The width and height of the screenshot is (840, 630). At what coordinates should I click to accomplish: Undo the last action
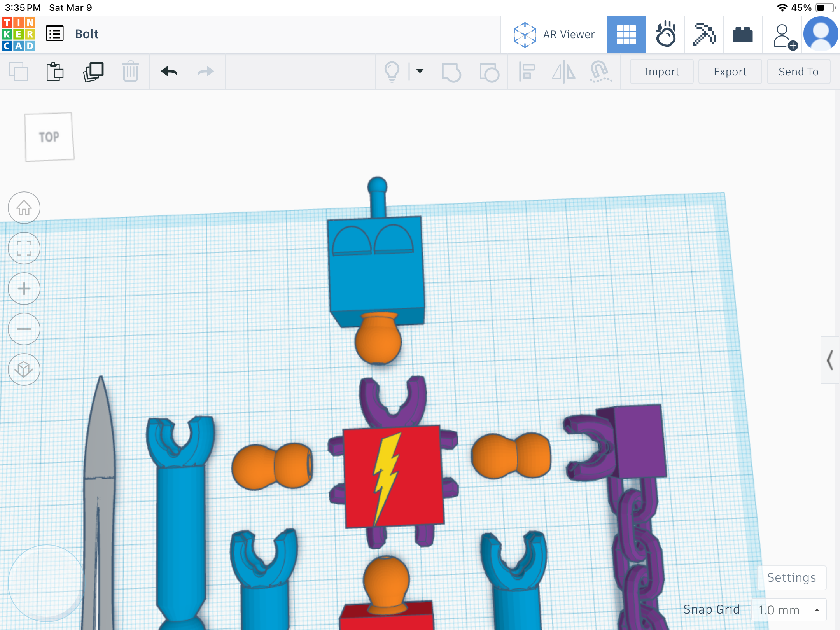point(169,72)
